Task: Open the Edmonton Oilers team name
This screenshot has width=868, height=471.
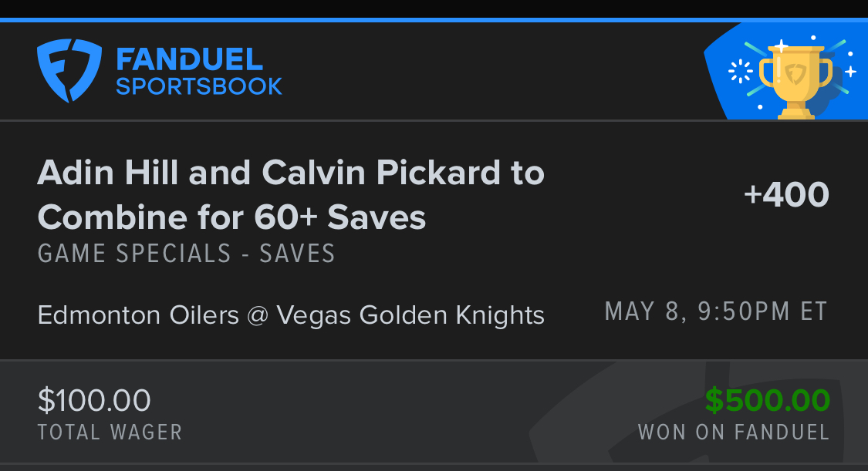Action: click(x=138, y=315)
